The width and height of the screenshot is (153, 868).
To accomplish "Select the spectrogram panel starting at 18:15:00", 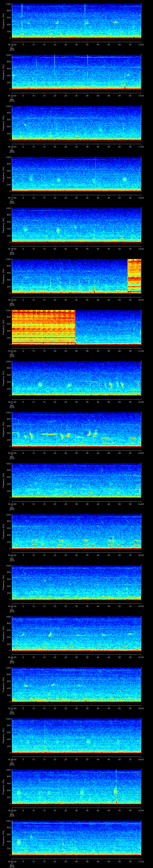I will (77, 72).
